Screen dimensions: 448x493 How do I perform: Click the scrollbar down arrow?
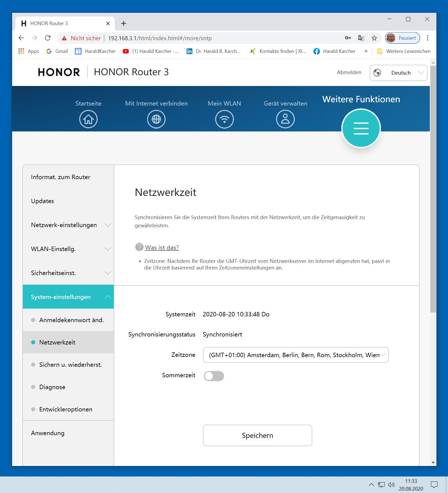pyautogui.click(x=433, y=463)
